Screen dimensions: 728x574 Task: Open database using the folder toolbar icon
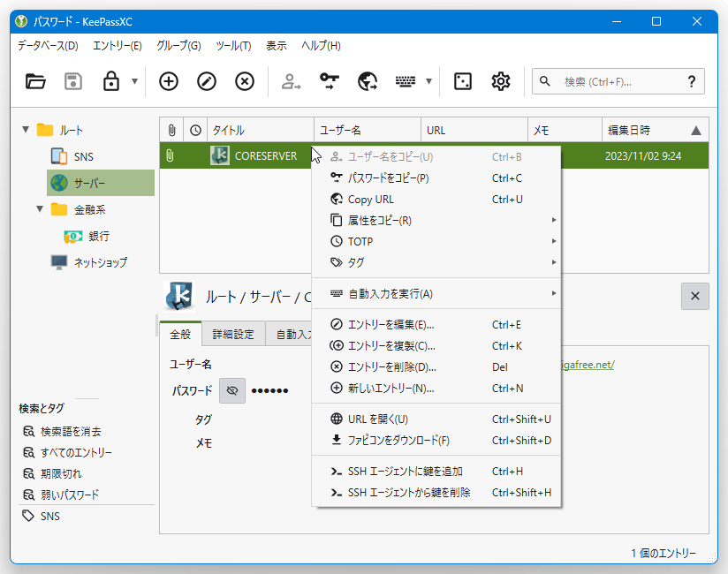35,81
